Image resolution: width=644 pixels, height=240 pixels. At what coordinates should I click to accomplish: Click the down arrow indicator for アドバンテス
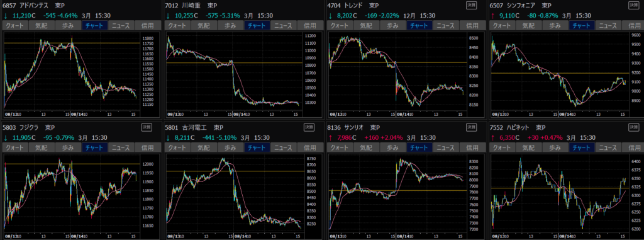point(6,16)
